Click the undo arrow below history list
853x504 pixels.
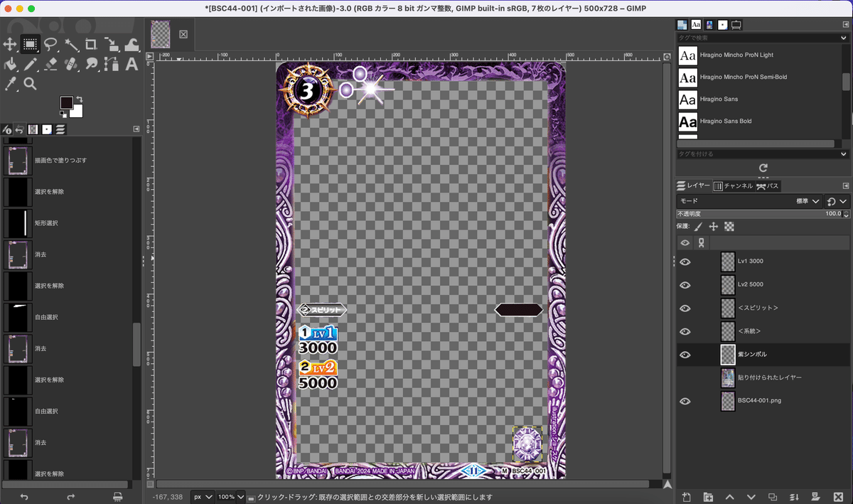point(23,496)
